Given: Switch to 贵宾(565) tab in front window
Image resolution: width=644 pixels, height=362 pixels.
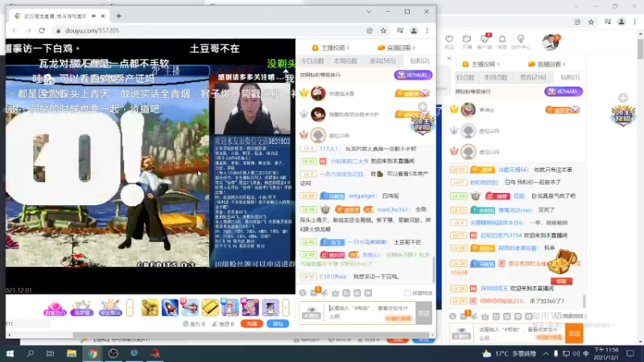Looking at the screenshot, I should (382, 61).
